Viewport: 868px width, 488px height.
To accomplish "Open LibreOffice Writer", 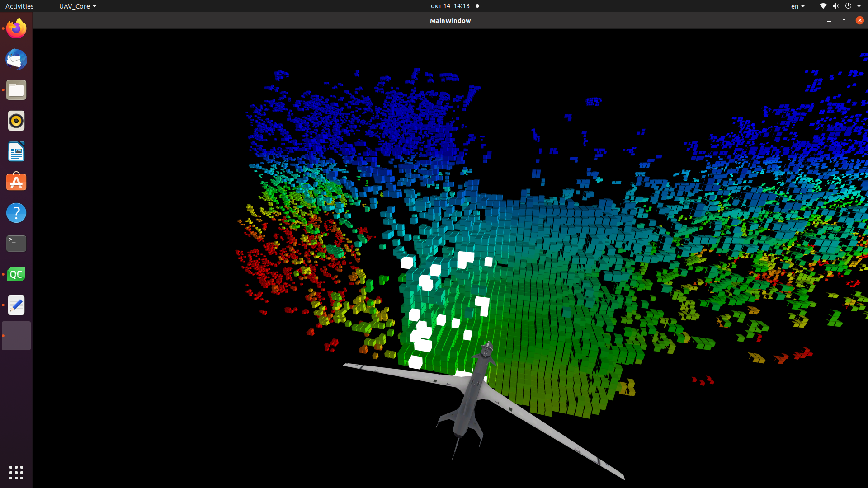I will coord(16,151).
